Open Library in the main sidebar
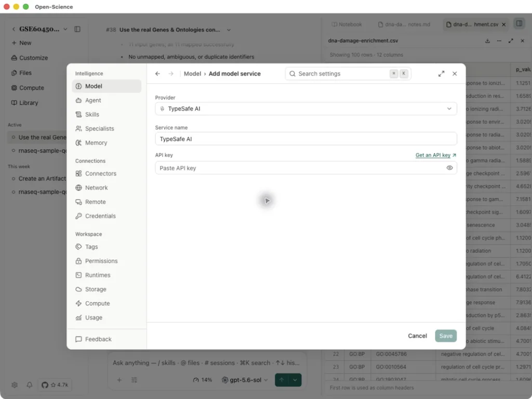 click(25, 102)
